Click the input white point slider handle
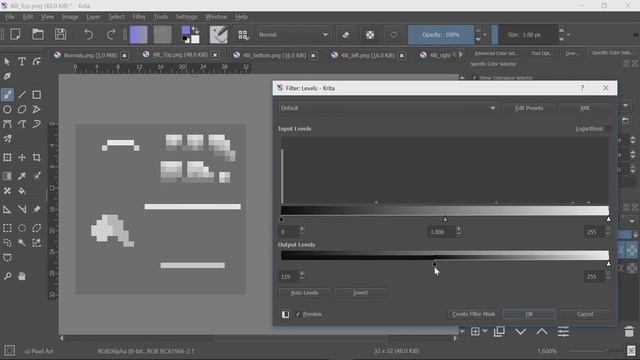 pos(608,219)
